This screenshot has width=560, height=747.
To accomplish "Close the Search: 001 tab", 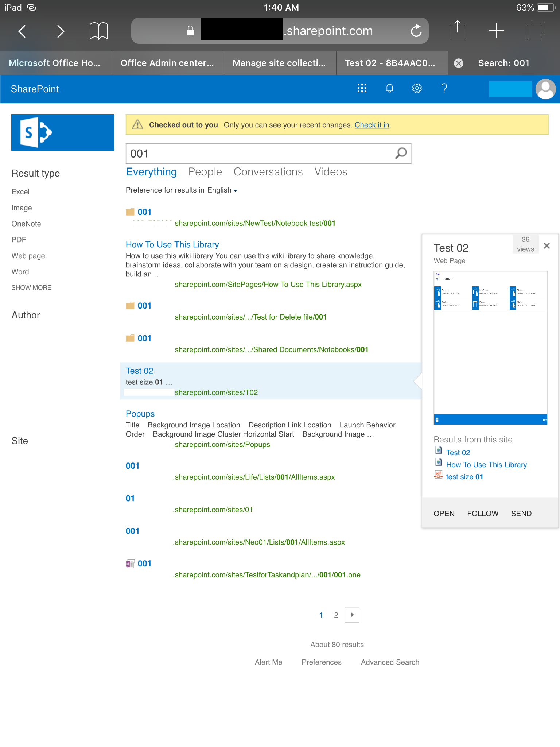I will (459, 63).
